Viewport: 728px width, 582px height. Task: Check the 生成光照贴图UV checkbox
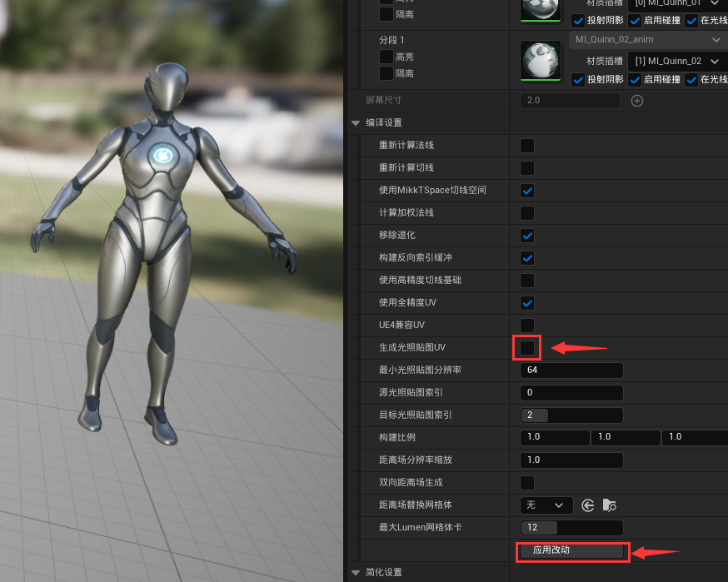[527, 348]
